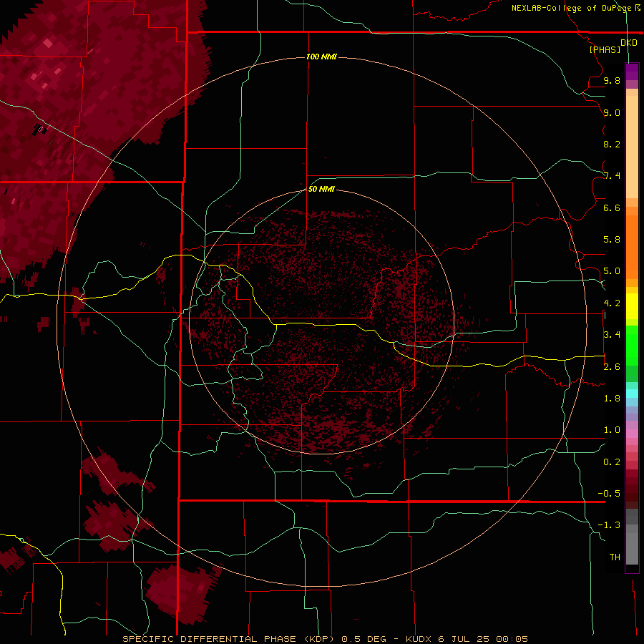Screen dimensions: 644x644
Task: Click the [PHAS] legend unit label
Action: (605, 49)
